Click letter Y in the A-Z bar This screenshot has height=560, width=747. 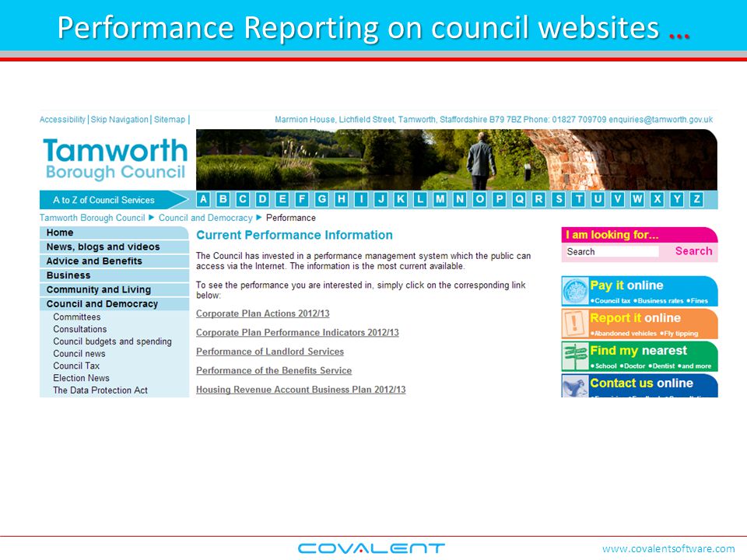677,199
